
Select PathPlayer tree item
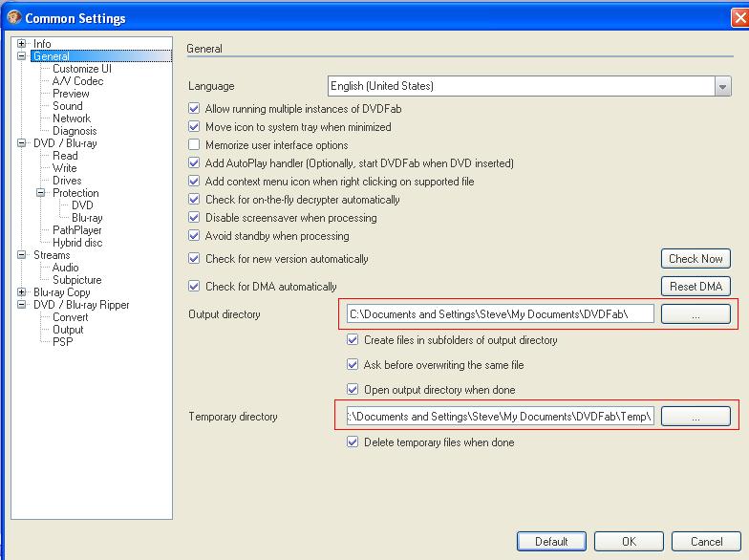click(76, 229)
